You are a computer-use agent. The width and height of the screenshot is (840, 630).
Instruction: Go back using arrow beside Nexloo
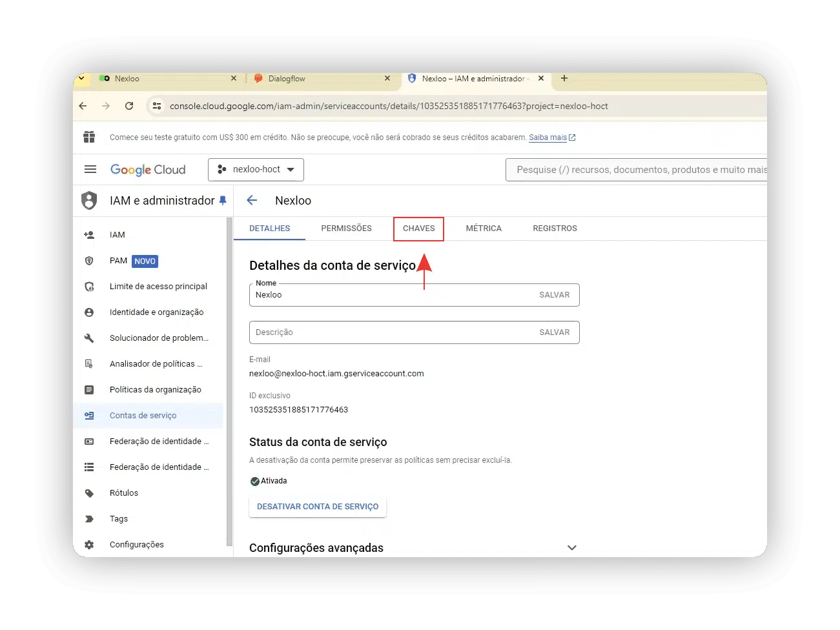tap(252, 200)
